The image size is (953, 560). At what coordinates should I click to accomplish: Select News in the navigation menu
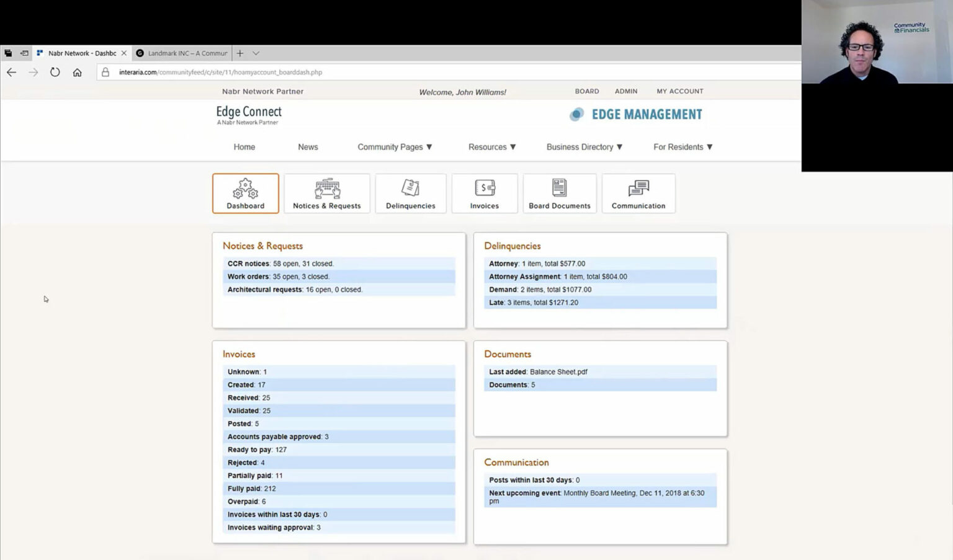(x=308, y=147)
